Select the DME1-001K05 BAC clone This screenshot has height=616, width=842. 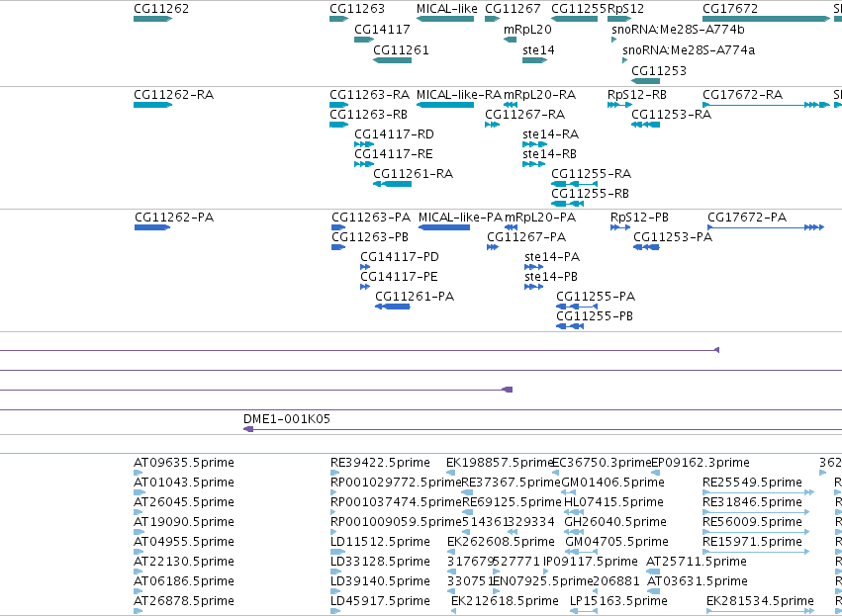(542, 429)
